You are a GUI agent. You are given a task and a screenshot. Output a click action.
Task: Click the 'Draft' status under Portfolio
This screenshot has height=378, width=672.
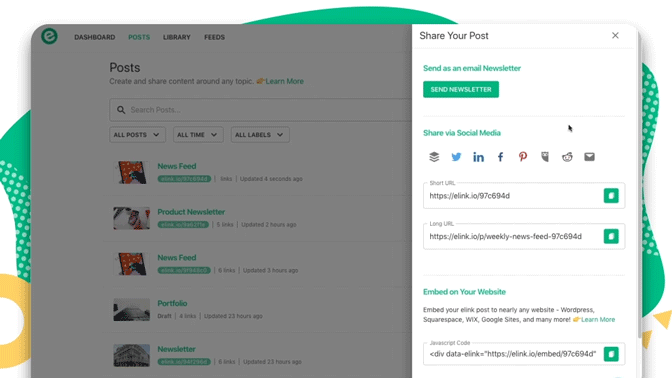click(x=164, y=316)
